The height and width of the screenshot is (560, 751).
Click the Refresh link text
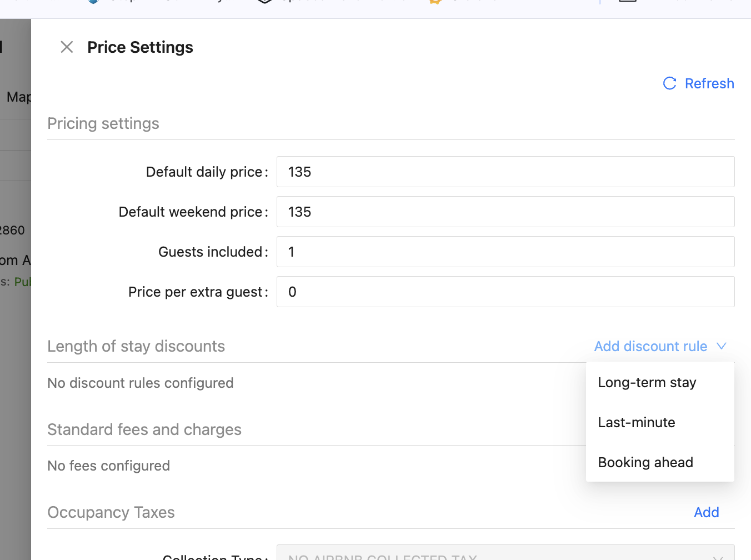[x=709, y=83]
